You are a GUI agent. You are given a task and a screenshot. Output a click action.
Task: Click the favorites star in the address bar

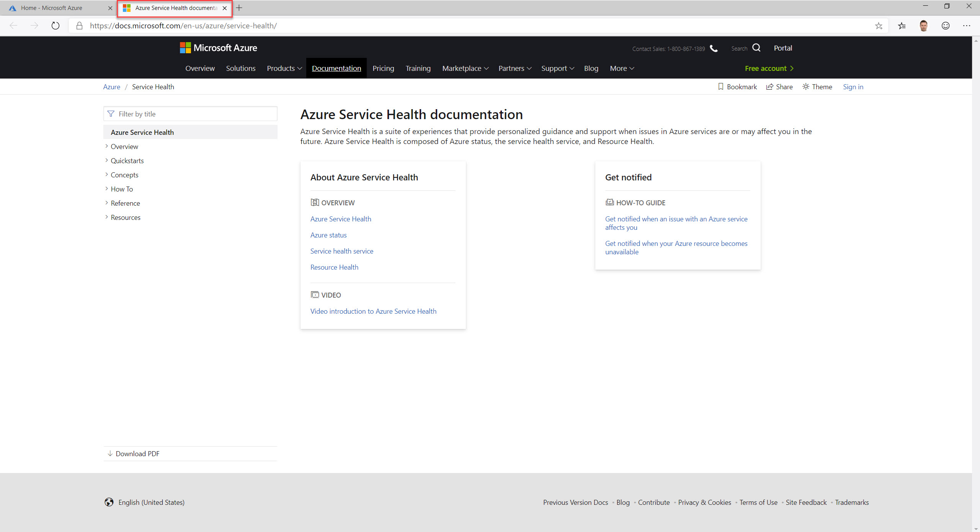(x=879, y=26)
